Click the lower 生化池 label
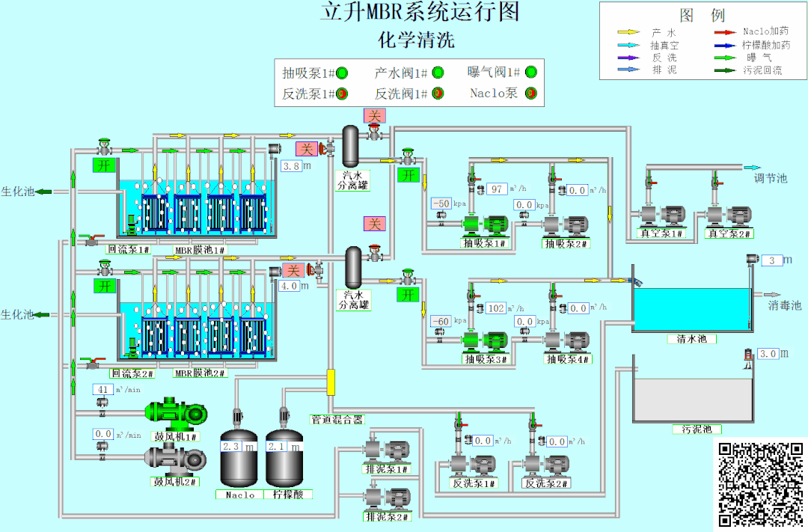Image resolution: width=808 pixels, height=532 pixels. (x=17, y=314)
